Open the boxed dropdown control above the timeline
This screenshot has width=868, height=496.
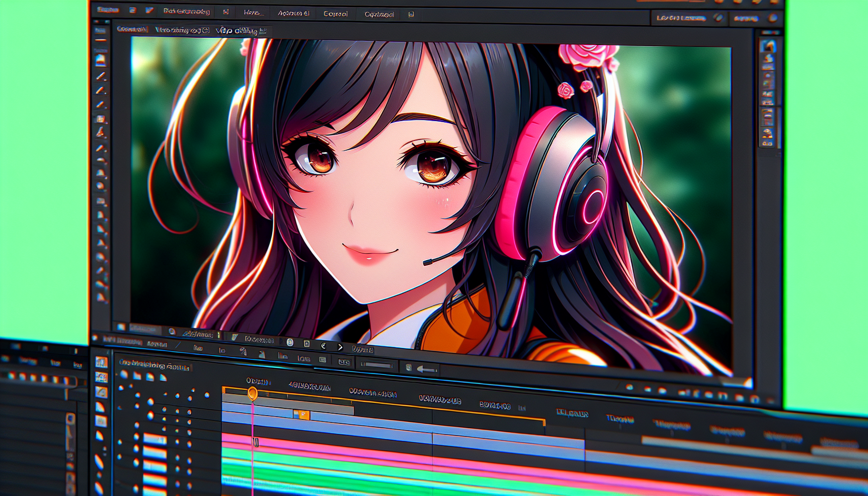click(x=344, y=362)
